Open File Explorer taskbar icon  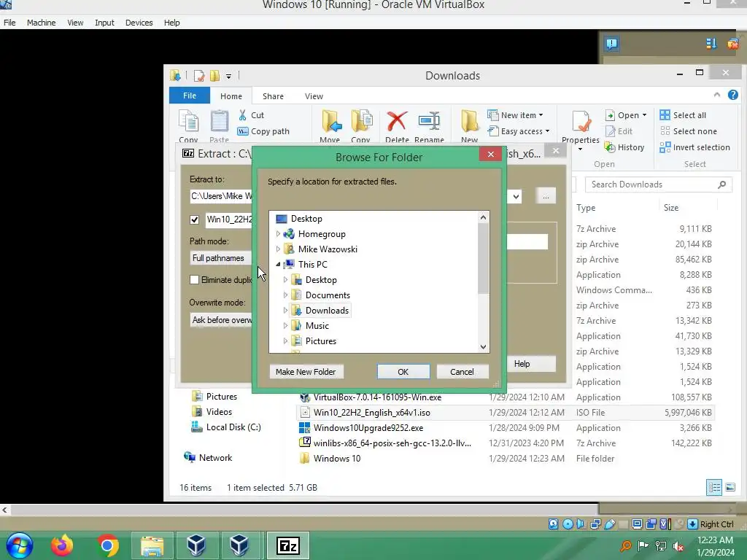pyautogui.click(x=152, y=545)
